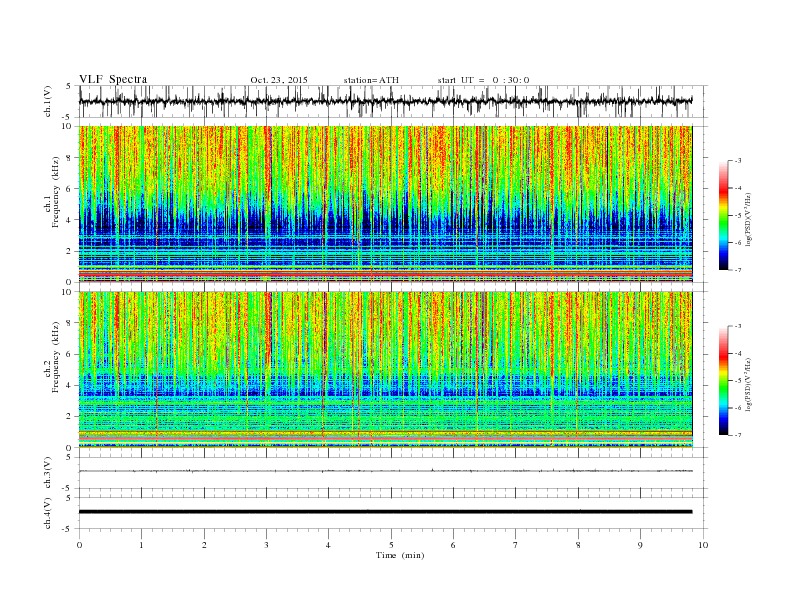Click the ch.1 frequency tick label "4"
Screen dimensions: 792x612
coord(70,220)
